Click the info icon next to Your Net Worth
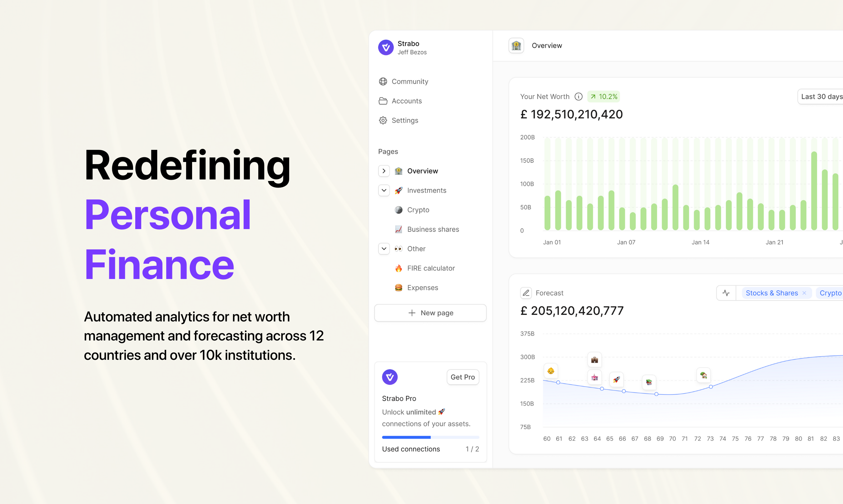Image resolution: width=843 pixels, height=504 pixels. (x=578, y=97)
